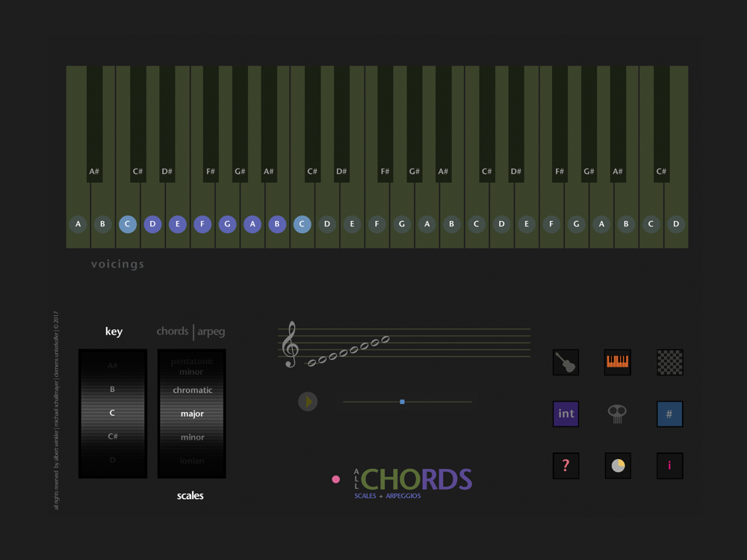Tap the lowest gray A white key
This screenshot has width=747, height=560.
pyautogui.click(x=78, y=224)
